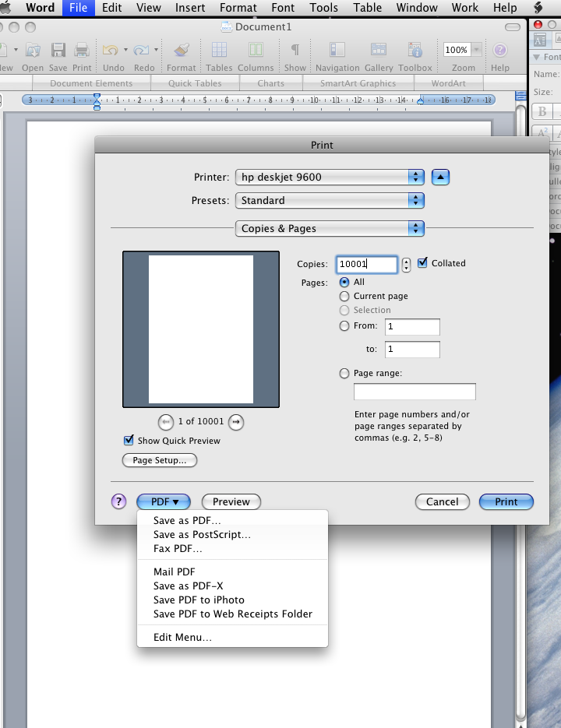This screenshot has height=728, width=561.
Task: Click the Redo arrow icon
Action: point(141,50)
